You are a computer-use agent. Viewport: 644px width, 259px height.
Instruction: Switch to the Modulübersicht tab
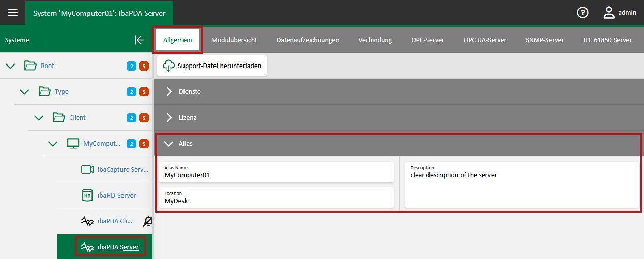coord(234,40)
